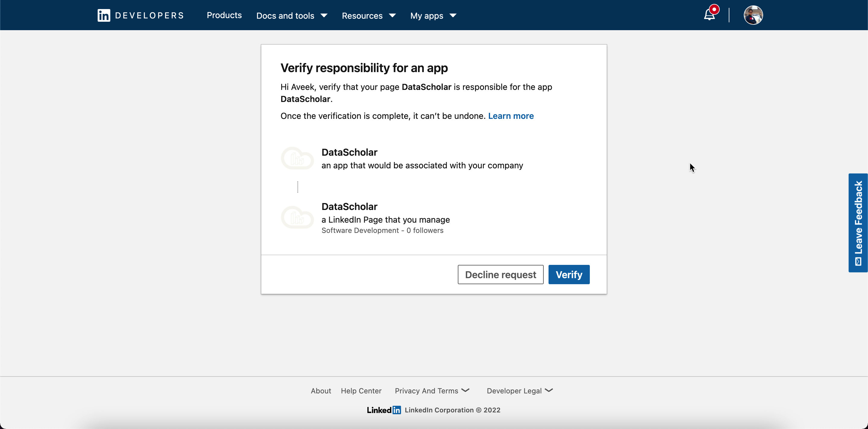Expand the My apps dropdown
Image resolution: width=868 pixels, height=429 pixels.
point(433,15)
